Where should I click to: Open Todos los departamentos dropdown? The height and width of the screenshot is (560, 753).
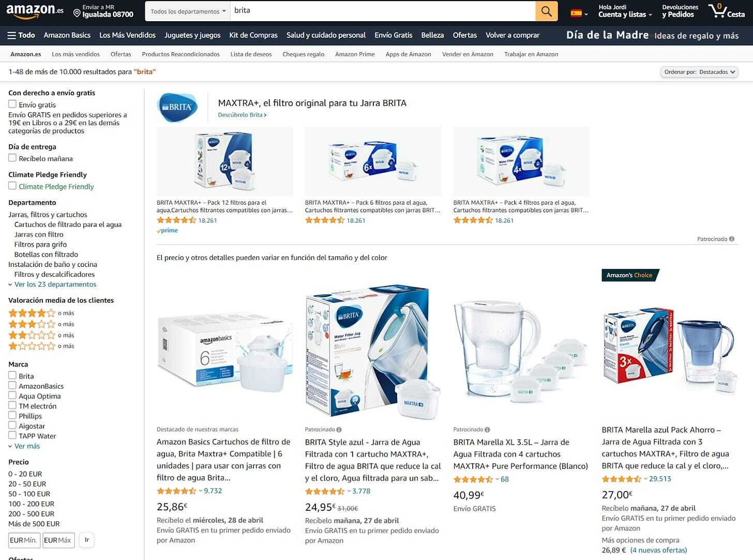188,11
